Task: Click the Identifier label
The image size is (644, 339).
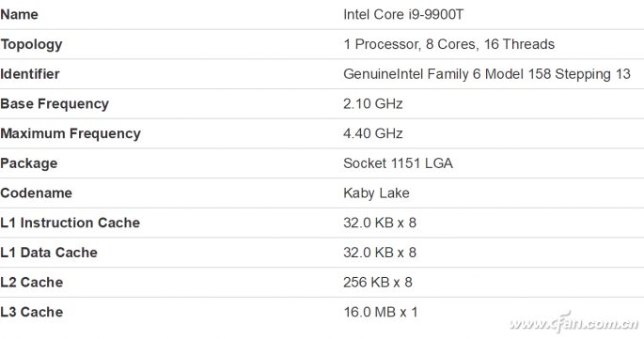Action: pyautogui.click(x=30, y=74)
